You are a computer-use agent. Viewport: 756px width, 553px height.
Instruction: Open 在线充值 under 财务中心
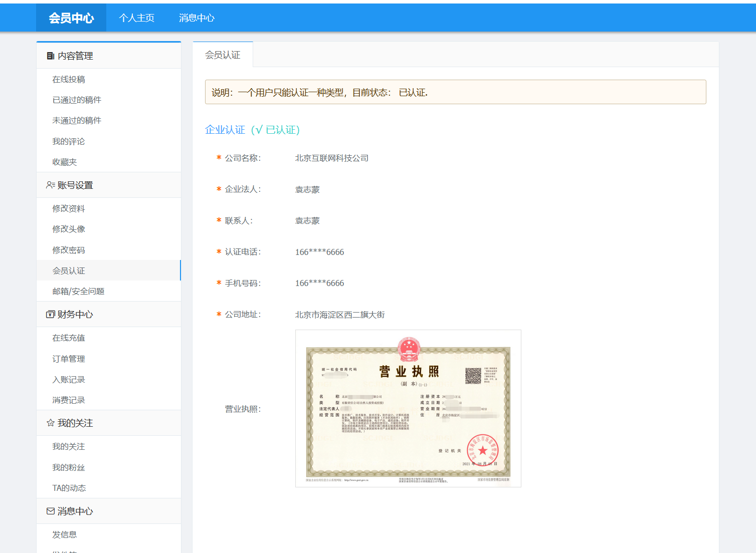coord(69,338)
